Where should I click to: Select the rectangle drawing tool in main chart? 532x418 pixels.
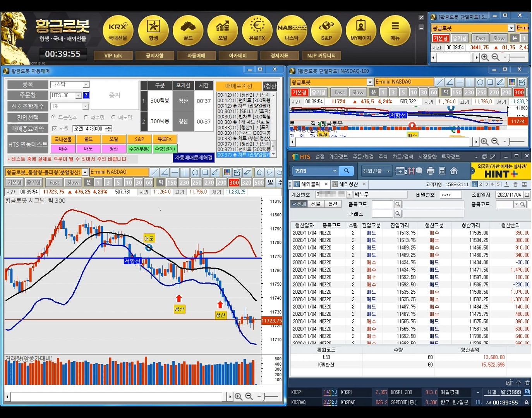(205, 172)
